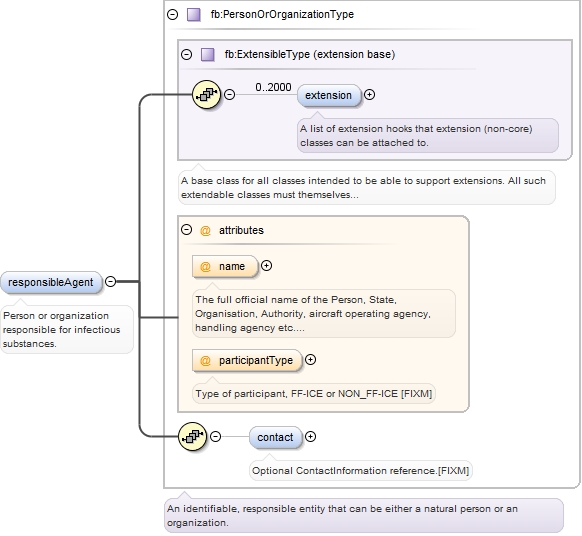Click the @ icon in attributes header
582x536 pixels.
pyautogui.click(x=205, y=231)
